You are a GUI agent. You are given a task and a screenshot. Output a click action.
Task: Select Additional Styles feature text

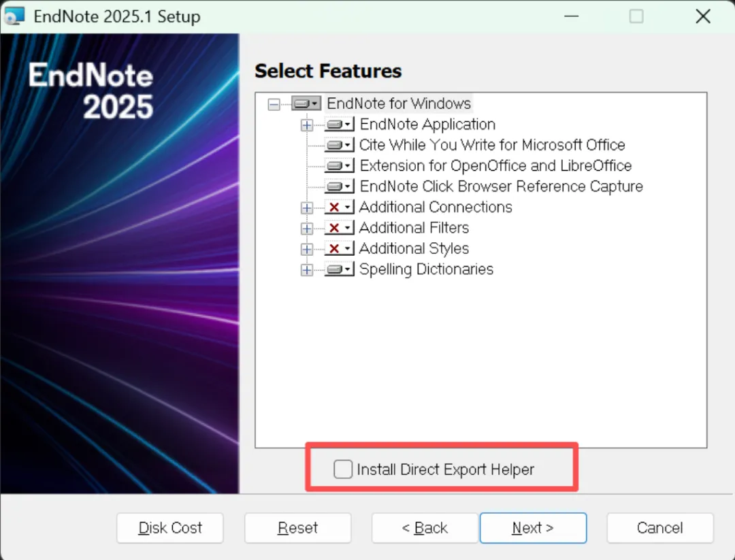414,248
